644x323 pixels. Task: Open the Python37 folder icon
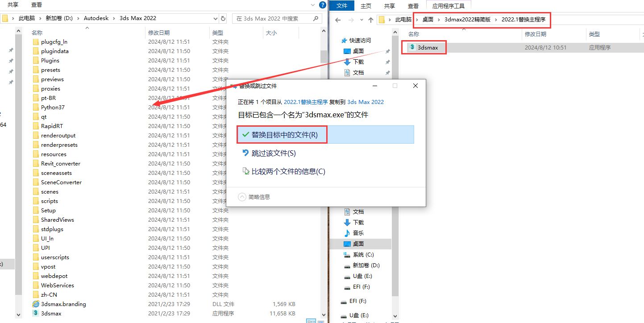(36, 107)
